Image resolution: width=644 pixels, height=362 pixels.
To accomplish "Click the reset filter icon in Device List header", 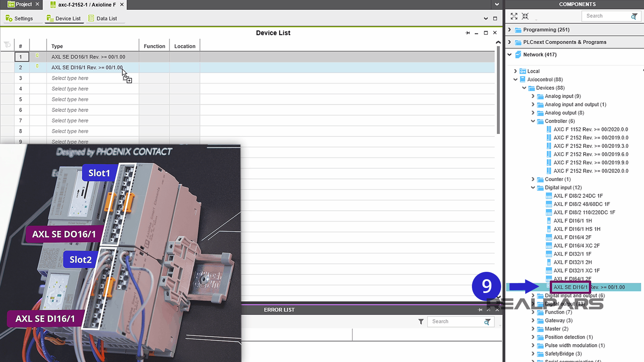I will pos(7,45).
